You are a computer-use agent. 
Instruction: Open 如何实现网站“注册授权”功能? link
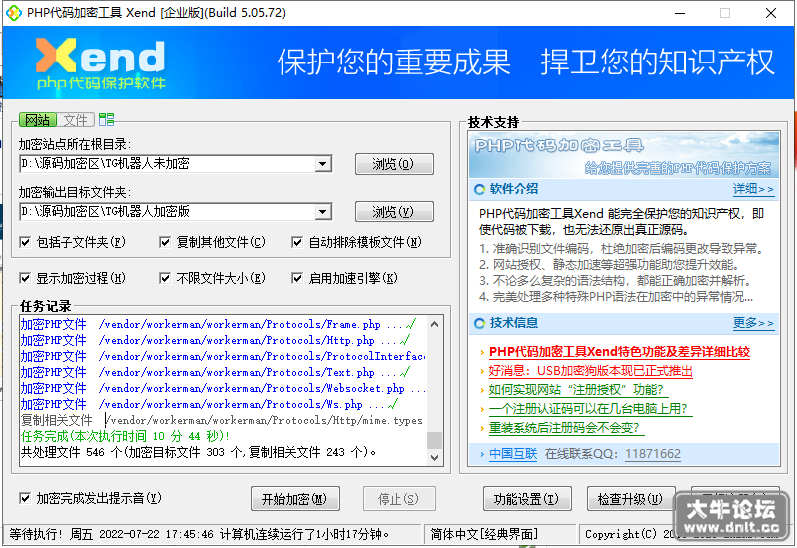576,390
